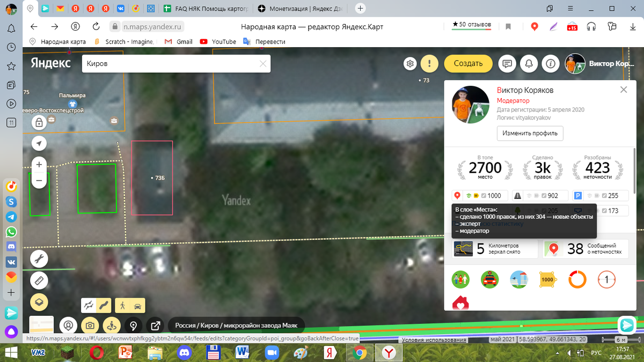Click the yellow 1000 achievement badge
Viewport: 644px width, 362px height.
coord(547,279)
